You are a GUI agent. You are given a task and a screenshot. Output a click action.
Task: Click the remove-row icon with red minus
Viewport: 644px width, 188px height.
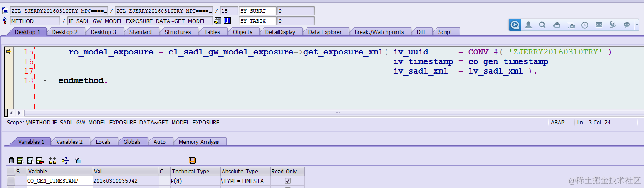click(x=40, y=160)
